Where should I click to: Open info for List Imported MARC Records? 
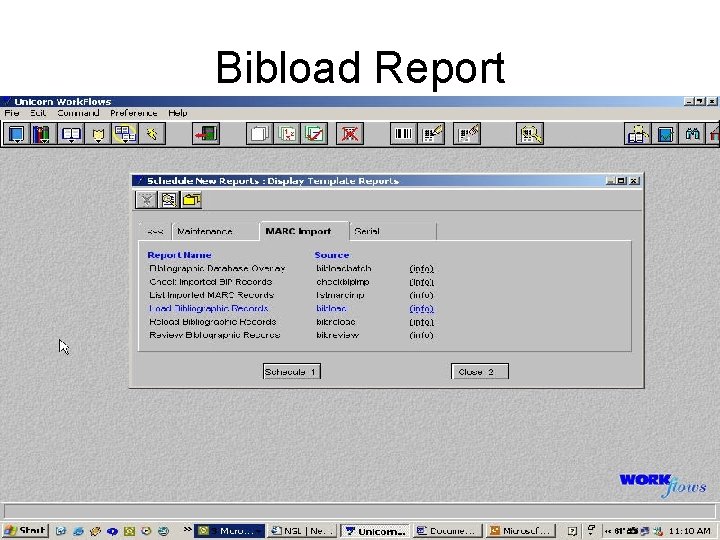pyautogui.click(x=421, y=295)
